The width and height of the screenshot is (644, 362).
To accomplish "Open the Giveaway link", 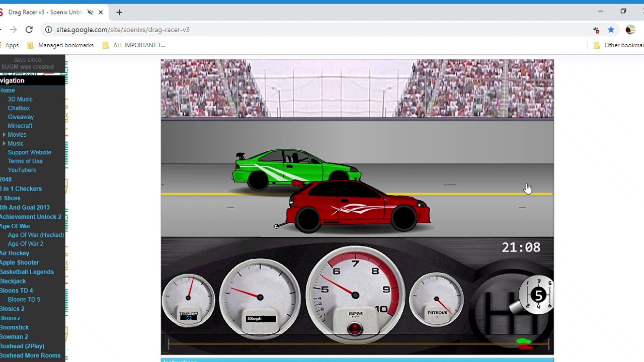I will (x=21, y=117).
